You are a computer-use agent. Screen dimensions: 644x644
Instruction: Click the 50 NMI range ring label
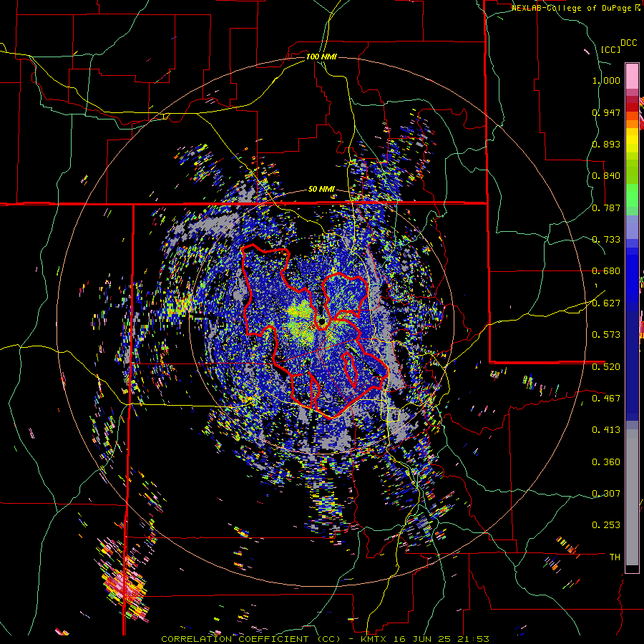click(321, 189)
